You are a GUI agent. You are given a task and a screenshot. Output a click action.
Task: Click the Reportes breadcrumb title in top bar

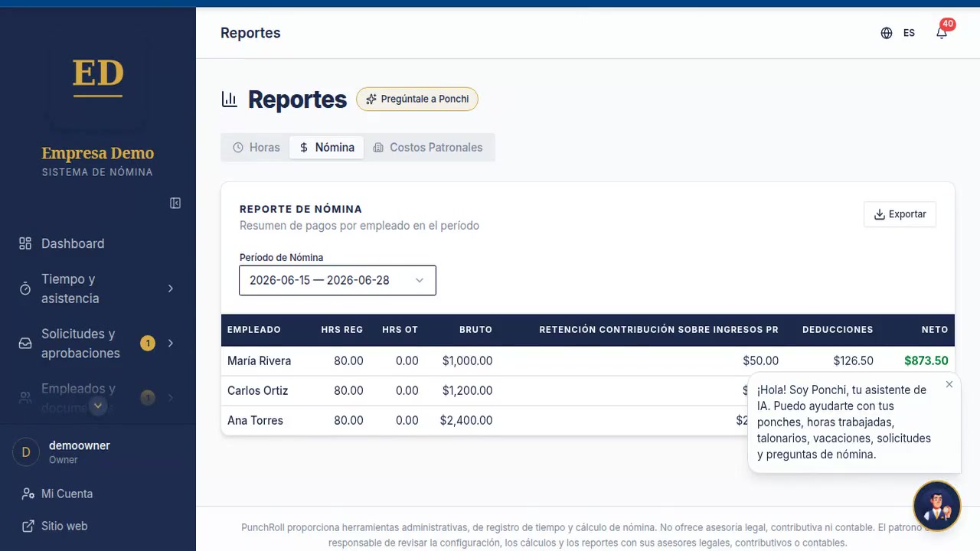pyautogui.click(x=250, y=33)
